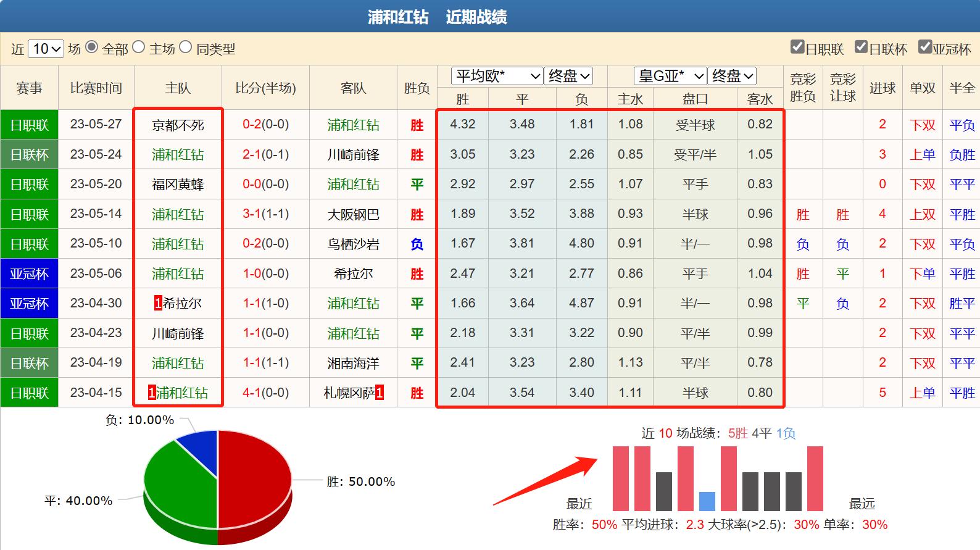Click the 进球 column header
This screenshot has height=550, width=980.
[882, 88]
